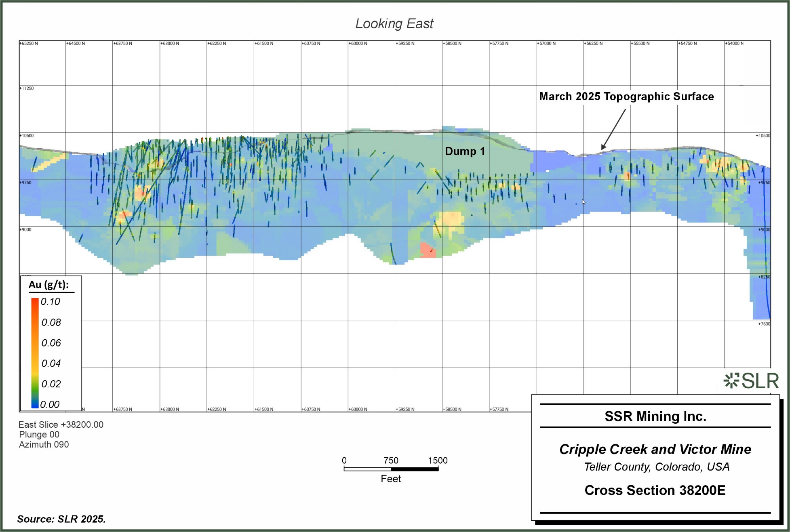Click the +11250 elevation label
790x532 pixels.
tap(27, 88)
